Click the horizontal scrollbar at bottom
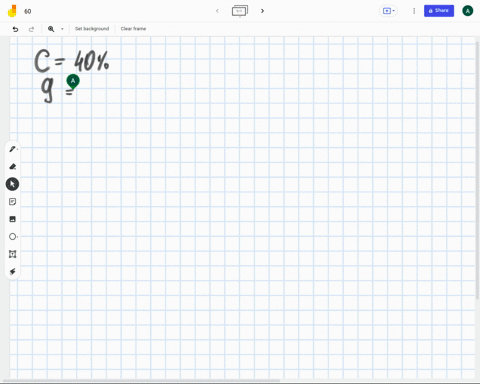 click(141, 380)
